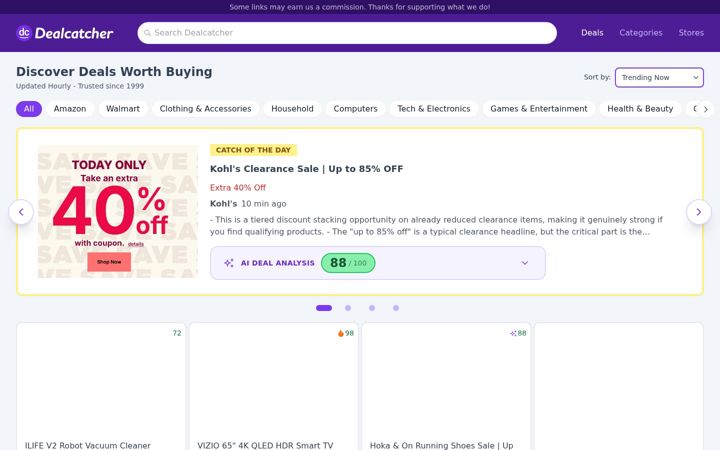Open Hoka & On Running Shoes Sale deal
The height and width of the screenshot is (450, 720).
[441, 445]
